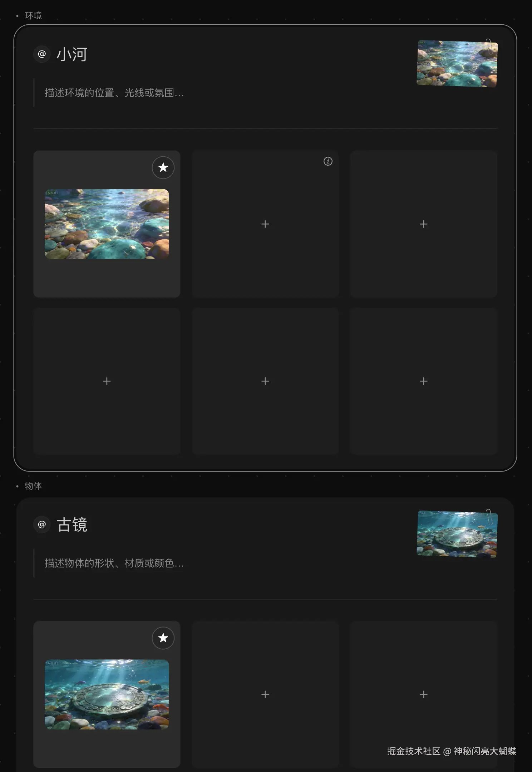Viewport: 532px width, 772px height.
Task: Add an image in the 小河 top-middle slot
Action: (265, 224)
